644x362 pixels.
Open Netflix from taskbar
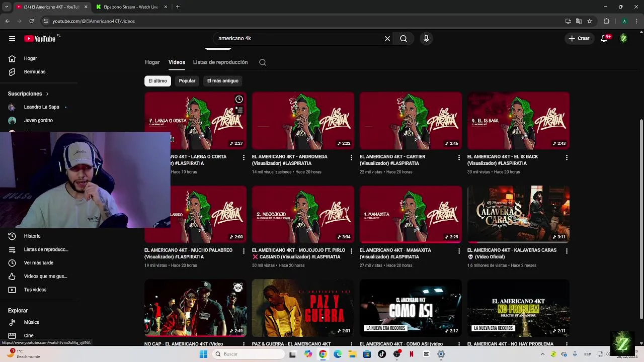(411, 354)
